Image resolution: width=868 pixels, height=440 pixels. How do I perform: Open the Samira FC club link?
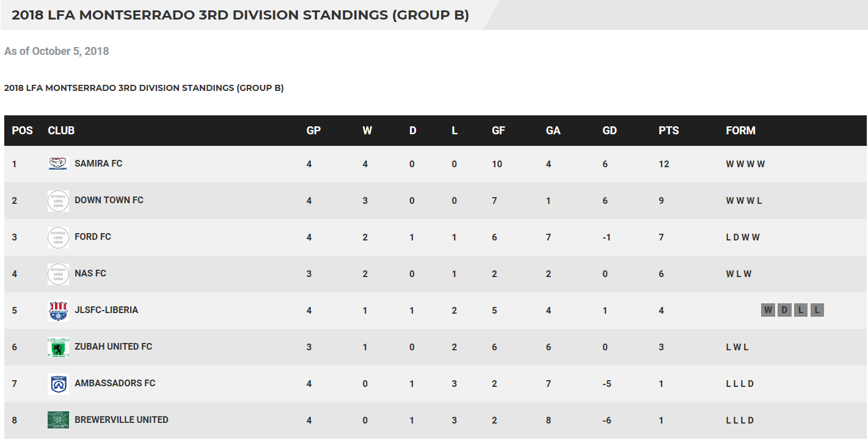(x=98, y=164)
